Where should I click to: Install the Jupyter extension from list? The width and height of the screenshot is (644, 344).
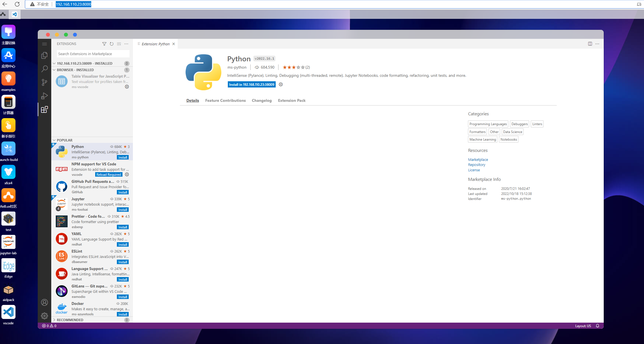[x=123, y=210]
